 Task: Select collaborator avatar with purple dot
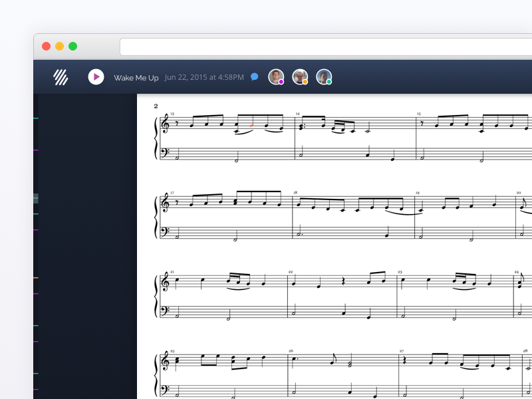tap(276, 77)
